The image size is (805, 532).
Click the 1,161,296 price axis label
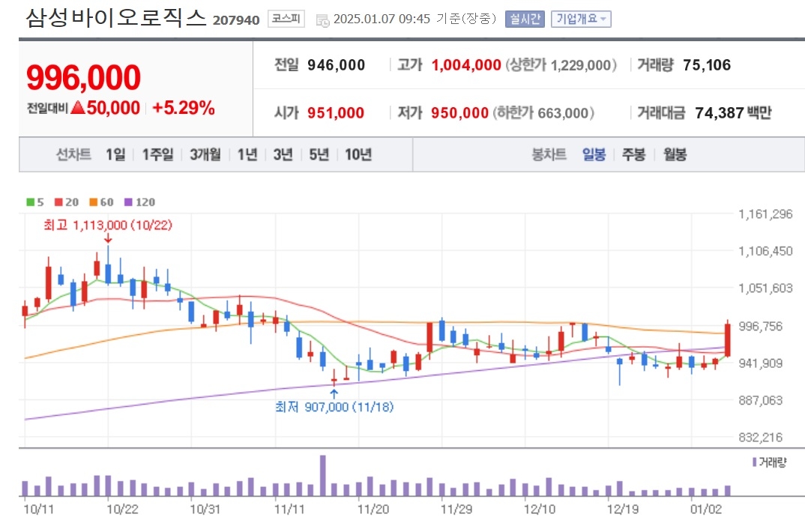pos(765,214)
